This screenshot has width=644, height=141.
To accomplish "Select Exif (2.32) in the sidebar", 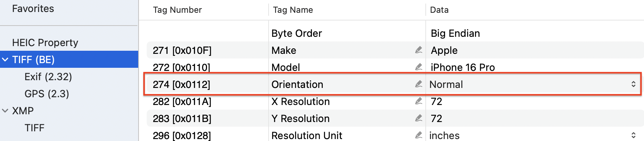I will click(x=48, y=77).
